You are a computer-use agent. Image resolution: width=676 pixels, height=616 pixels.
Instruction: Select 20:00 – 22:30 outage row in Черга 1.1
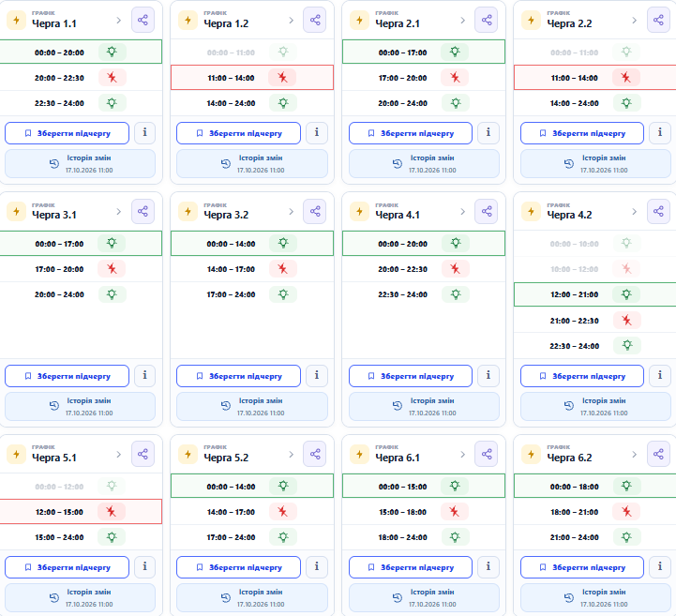click(81, 78)
